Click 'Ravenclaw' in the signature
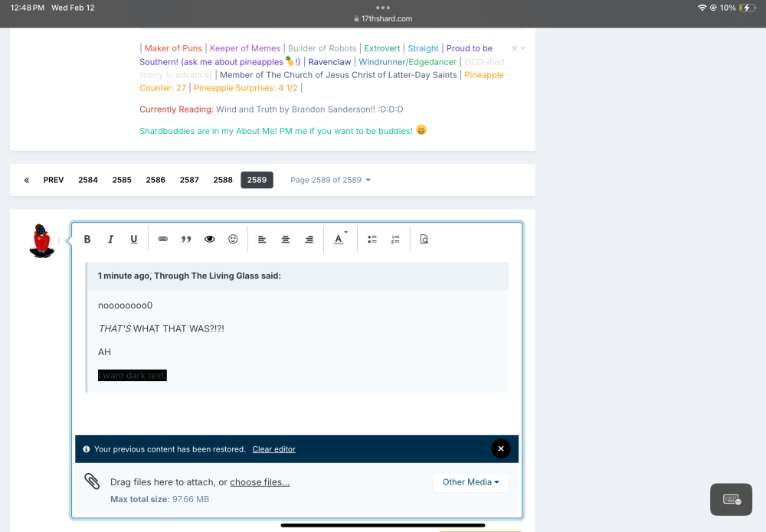Image resolution: width=766 pixels, height=532 pixels. [x=329, y=62]
